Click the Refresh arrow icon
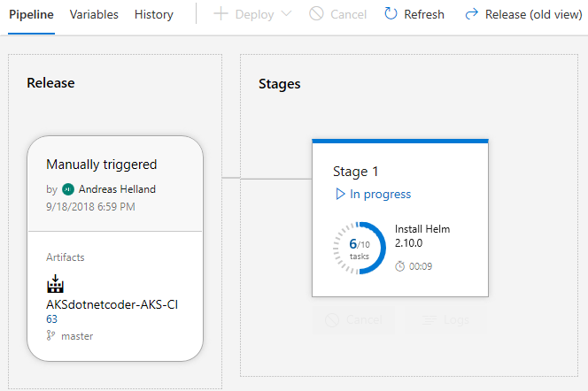Viewport: 588px width, 391px height. [x=391, y=14]
